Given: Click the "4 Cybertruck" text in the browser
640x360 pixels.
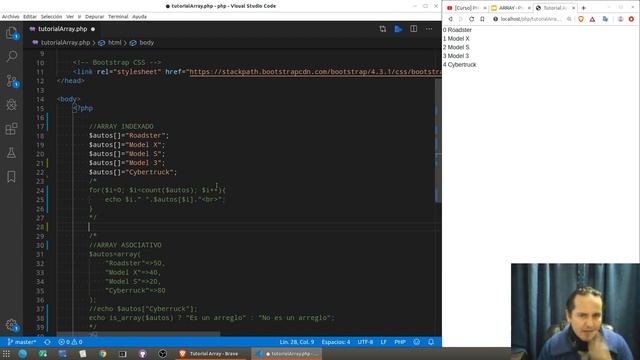Looking at the screenshot, I should 460,65.
